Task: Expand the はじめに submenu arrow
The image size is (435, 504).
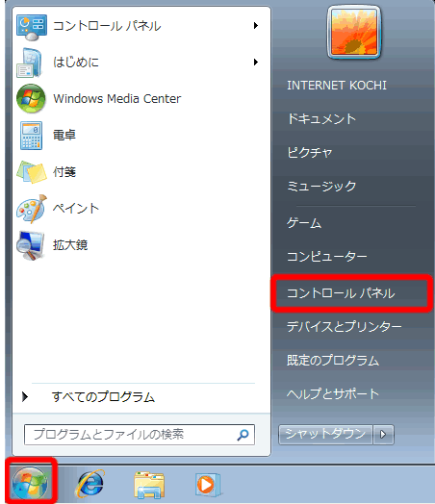Action: click(x=256, y=62)
